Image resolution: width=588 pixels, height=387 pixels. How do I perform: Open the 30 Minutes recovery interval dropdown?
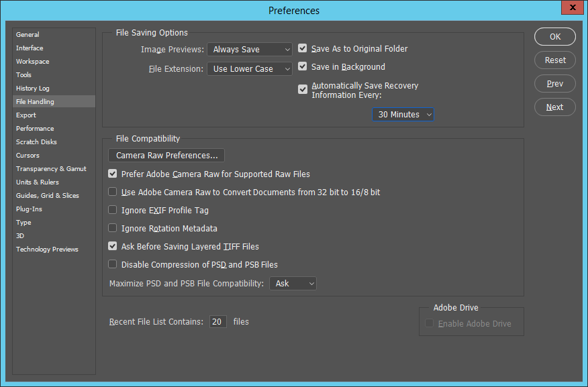[403, 114]
